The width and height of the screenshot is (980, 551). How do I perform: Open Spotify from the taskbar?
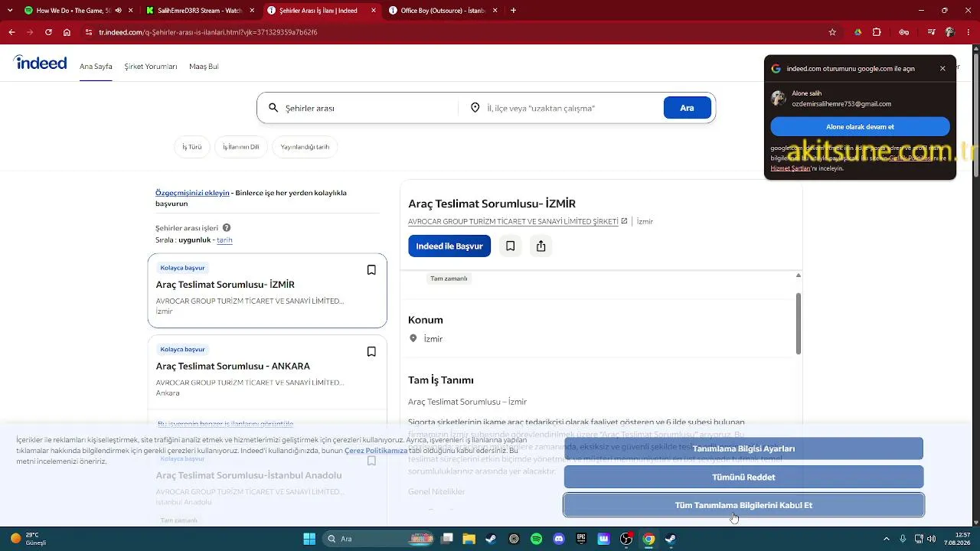click(x=537, y=539)
